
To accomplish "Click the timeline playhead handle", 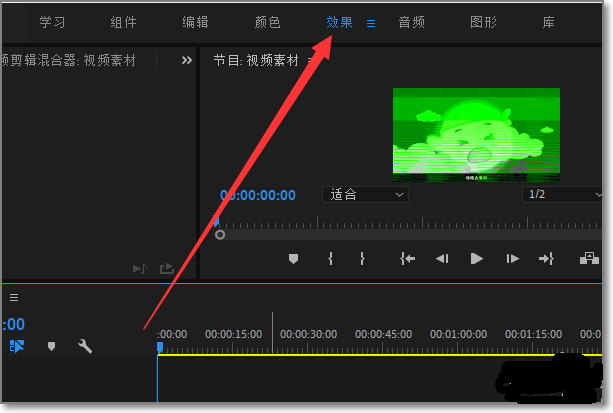I will click(x=160, y=347).
